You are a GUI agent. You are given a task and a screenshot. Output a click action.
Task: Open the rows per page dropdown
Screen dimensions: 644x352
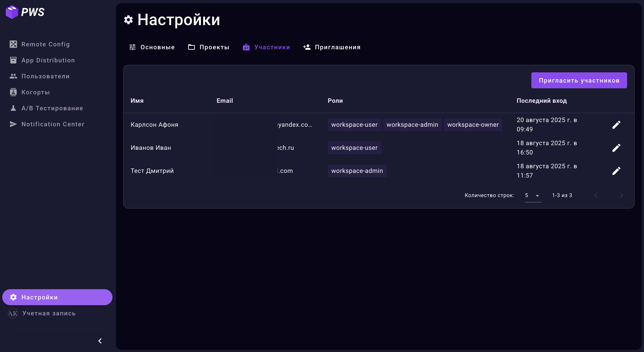533,196
